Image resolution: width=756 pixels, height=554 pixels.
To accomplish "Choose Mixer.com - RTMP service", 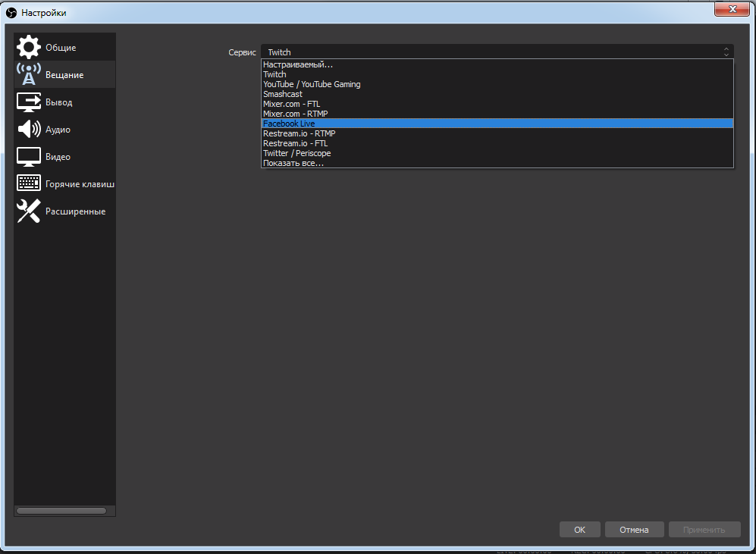I will (x=497, y=114).
